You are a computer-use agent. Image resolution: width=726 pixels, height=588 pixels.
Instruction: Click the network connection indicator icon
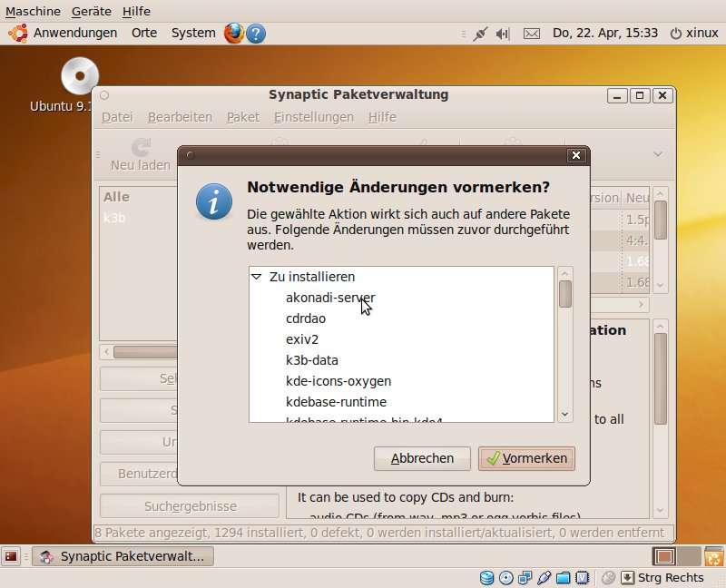pos(480,34)
